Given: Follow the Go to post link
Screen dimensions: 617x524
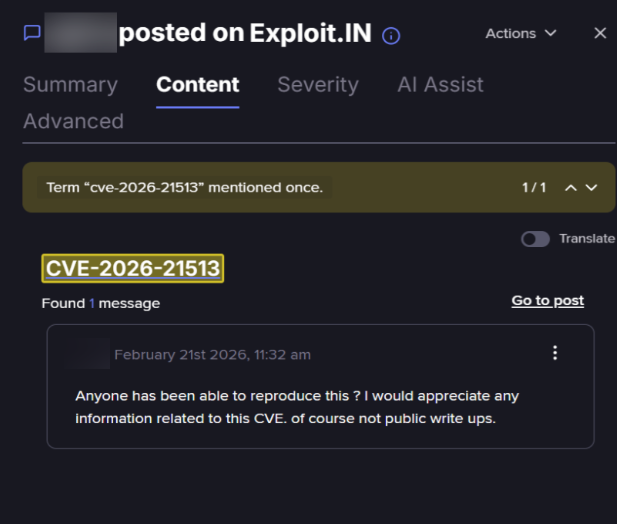Looking at the screenshot, I should click(x=547, y=300).
